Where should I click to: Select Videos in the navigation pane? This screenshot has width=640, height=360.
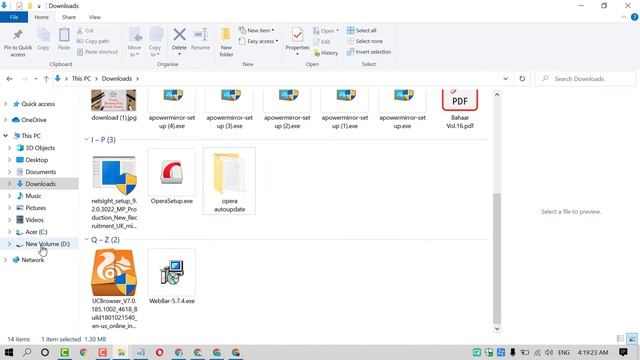pyautogui.click(x=34, y=220)
